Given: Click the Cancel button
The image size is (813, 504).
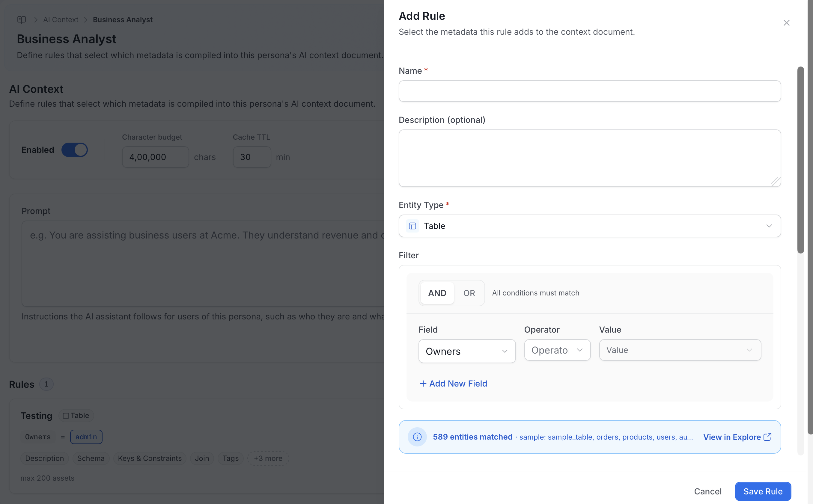Looking at the screenshot, I should point(707,491).
